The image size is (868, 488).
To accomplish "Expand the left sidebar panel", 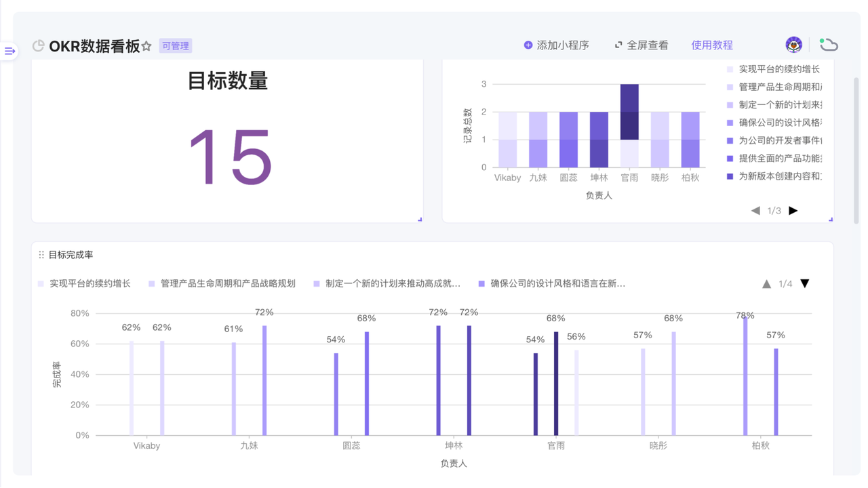I will (x=10, y=51).
